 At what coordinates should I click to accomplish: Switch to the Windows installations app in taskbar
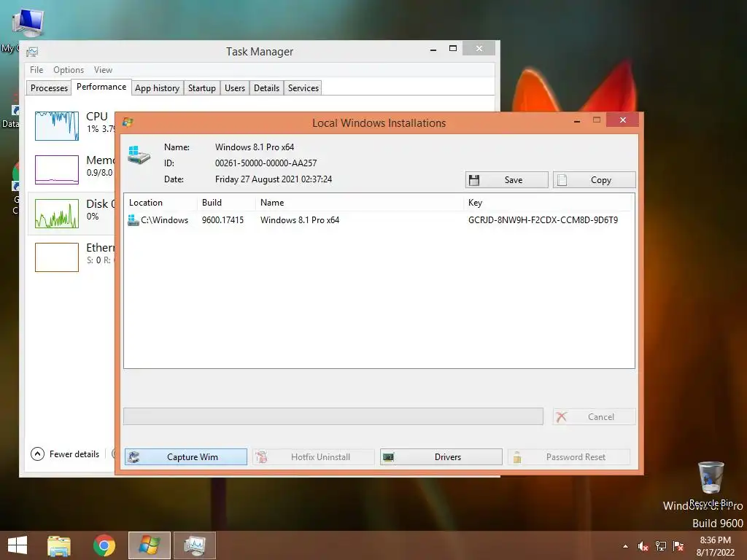coord(149,545)
